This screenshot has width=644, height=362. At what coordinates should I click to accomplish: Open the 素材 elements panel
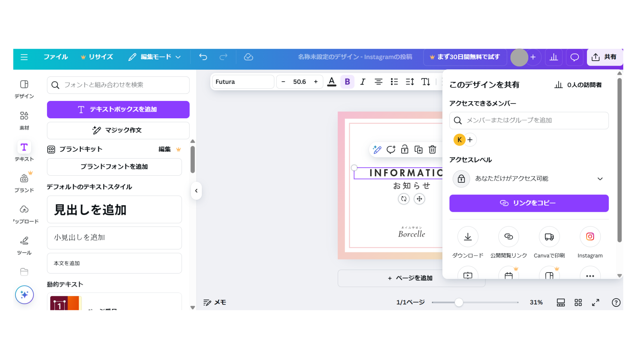tap(24, 121)
